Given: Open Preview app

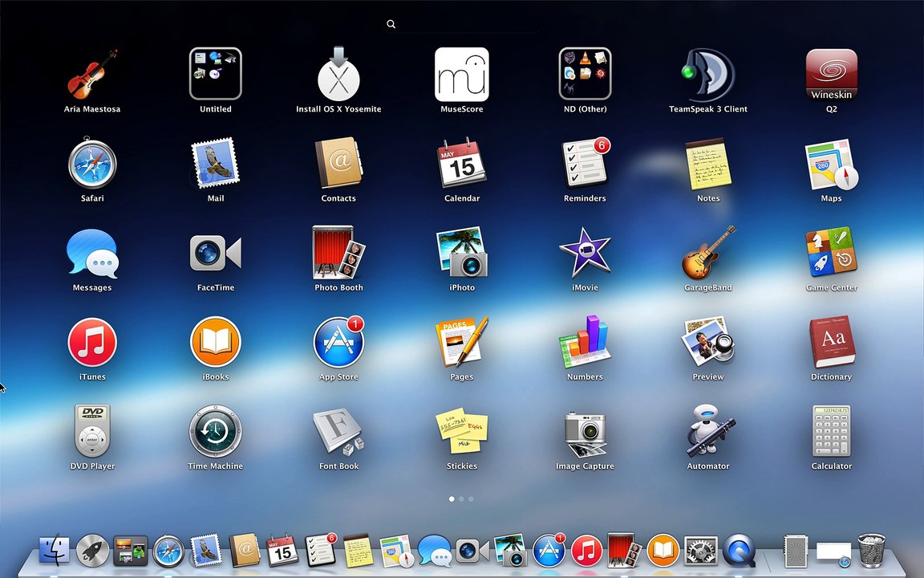Looking at the screenshot, I should [708, 342].
